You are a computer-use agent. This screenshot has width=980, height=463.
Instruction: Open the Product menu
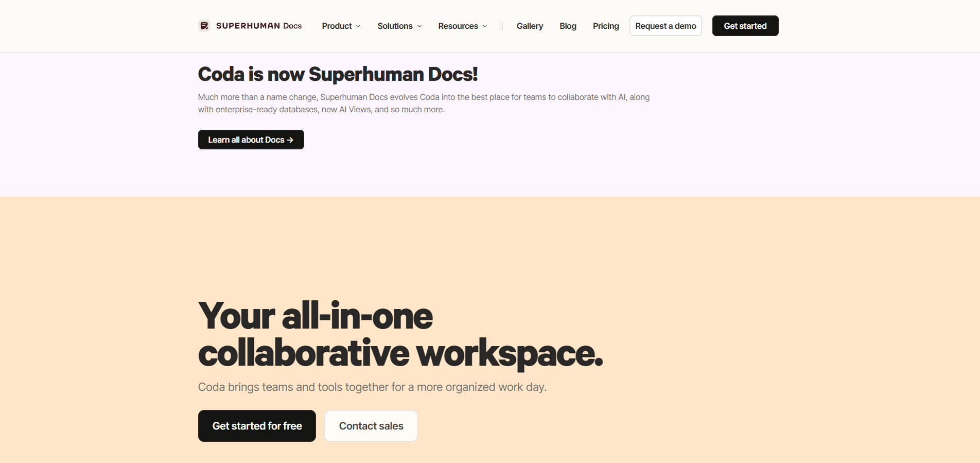pyautogui.click(x=341, y=26)
